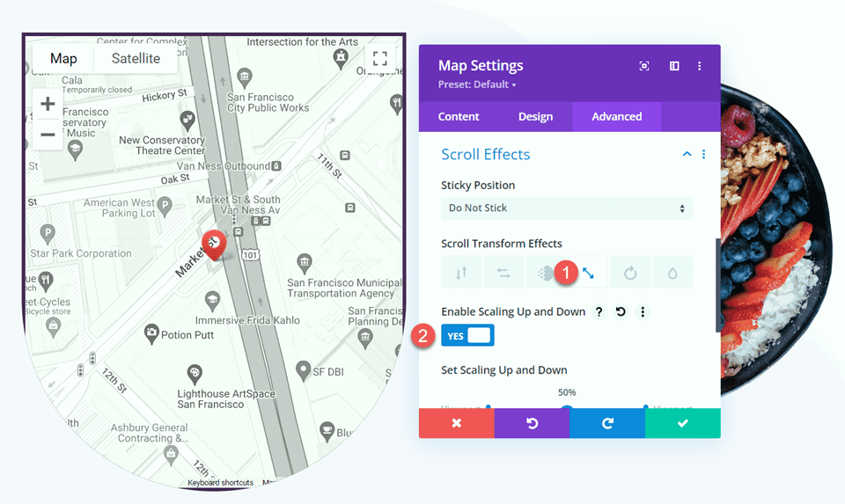Screen dimensions: 845x504
Task: Switch to Content tab
Action: [x=459, y=116]
